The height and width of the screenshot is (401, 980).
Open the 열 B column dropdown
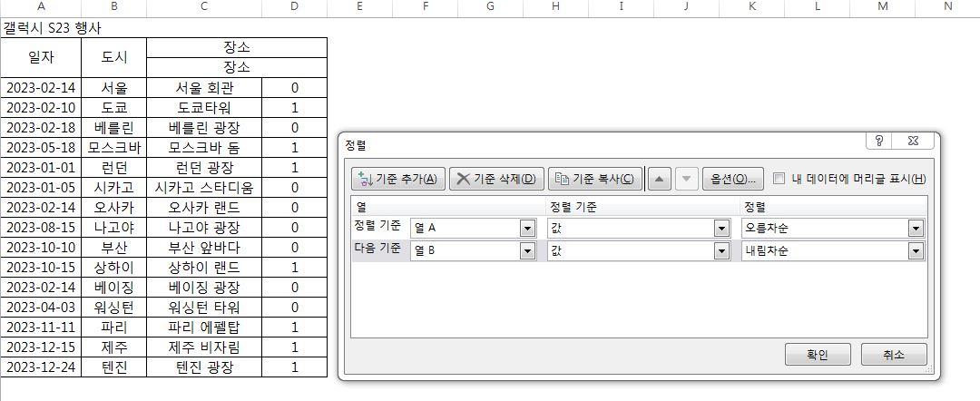click(528, 251)
